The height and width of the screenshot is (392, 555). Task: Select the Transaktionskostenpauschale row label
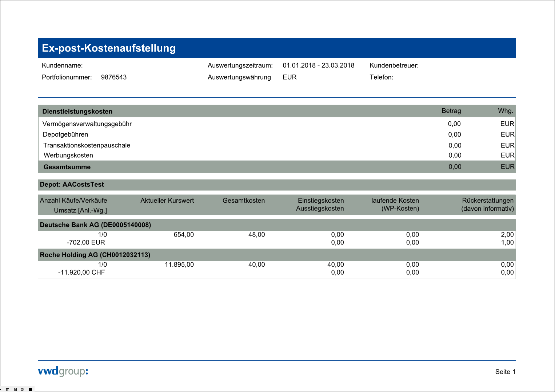[x=87, y=145]
